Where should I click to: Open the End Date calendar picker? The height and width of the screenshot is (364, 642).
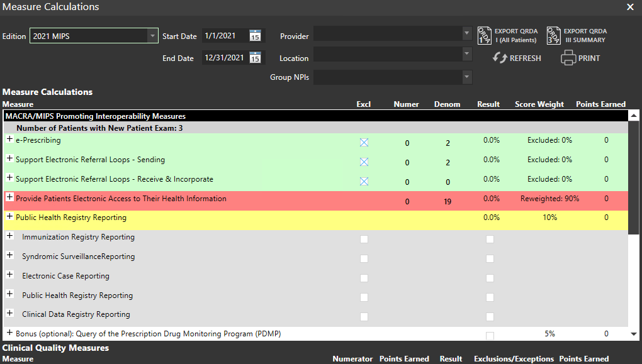click(255, 58)
